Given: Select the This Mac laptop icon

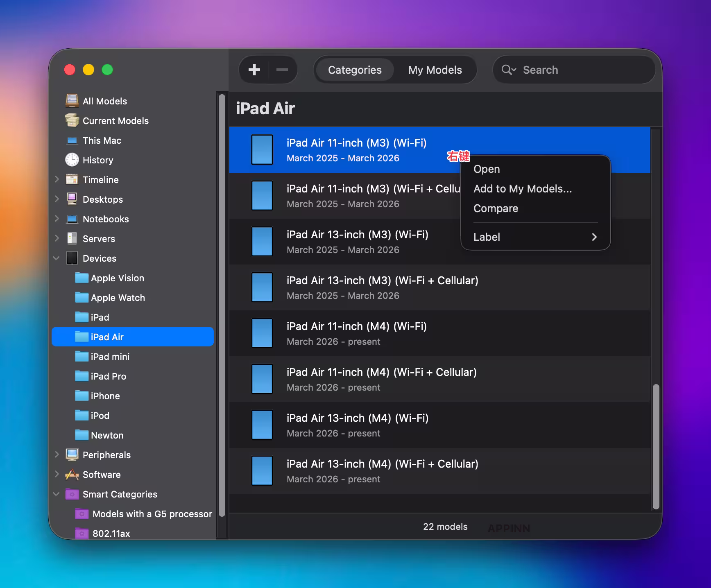Looking at the screenshot, I should point(72,140).
